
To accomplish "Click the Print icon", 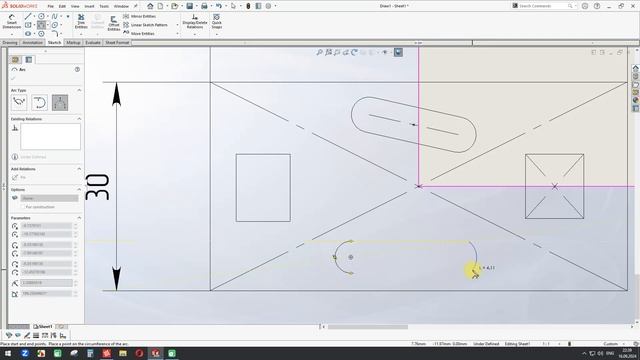I will [204, 6].
